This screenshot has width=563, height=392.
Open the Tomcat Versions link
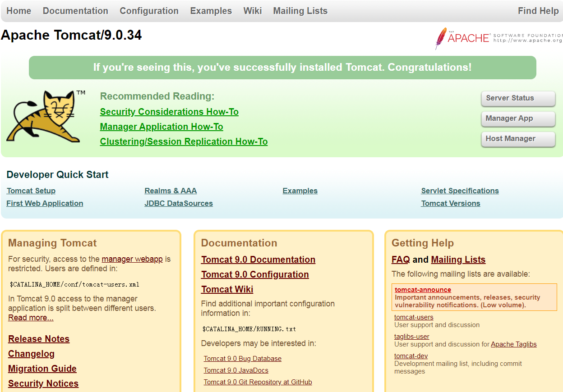(x=451, y=203)
